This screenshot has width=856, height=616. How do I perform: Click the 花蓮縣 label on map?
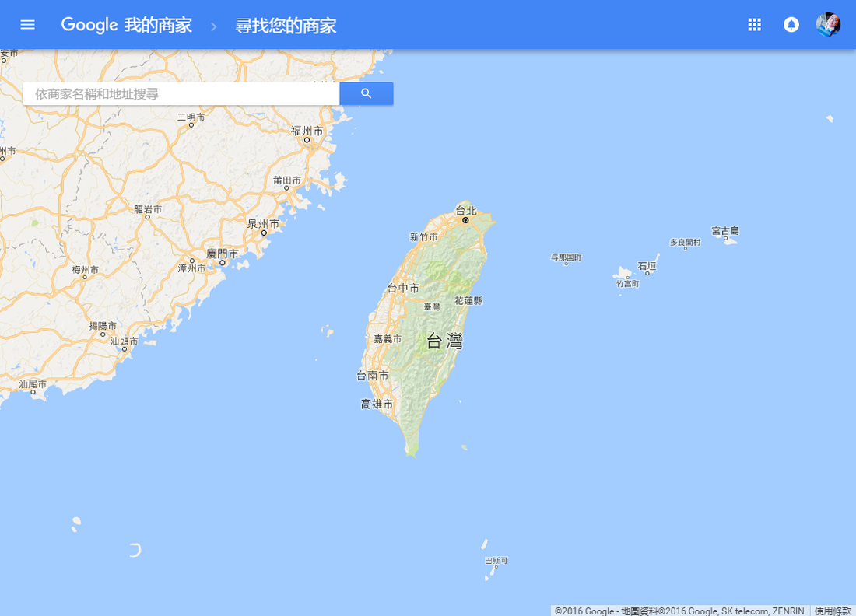pyautogui.click(x=468, y=301)
